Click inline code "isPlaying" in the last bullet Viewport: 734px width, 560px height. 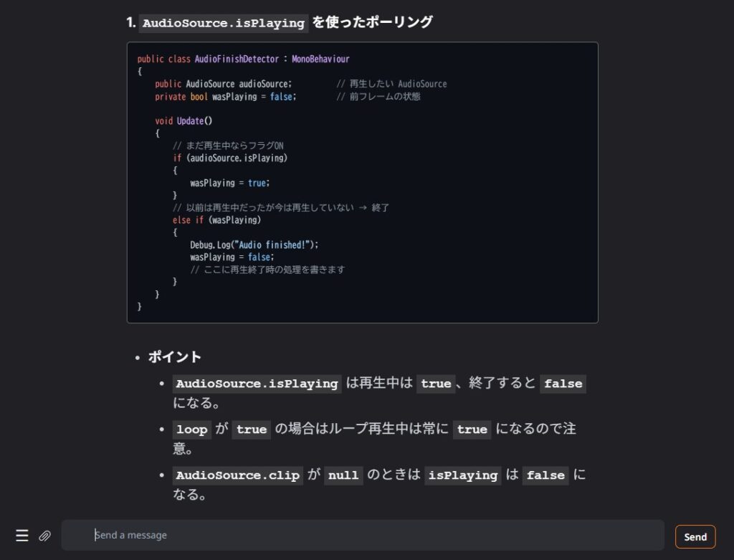(463, 475)
